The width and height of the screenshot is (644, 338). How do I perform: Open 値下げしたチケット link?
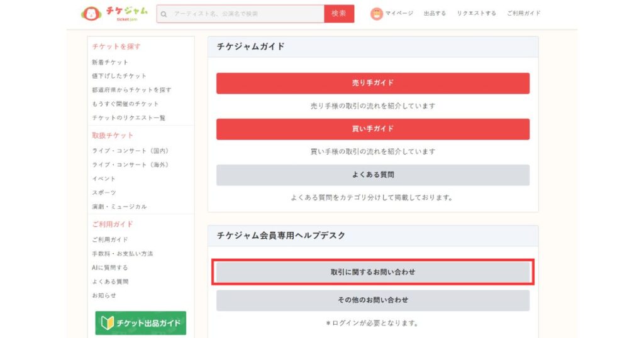119,76
